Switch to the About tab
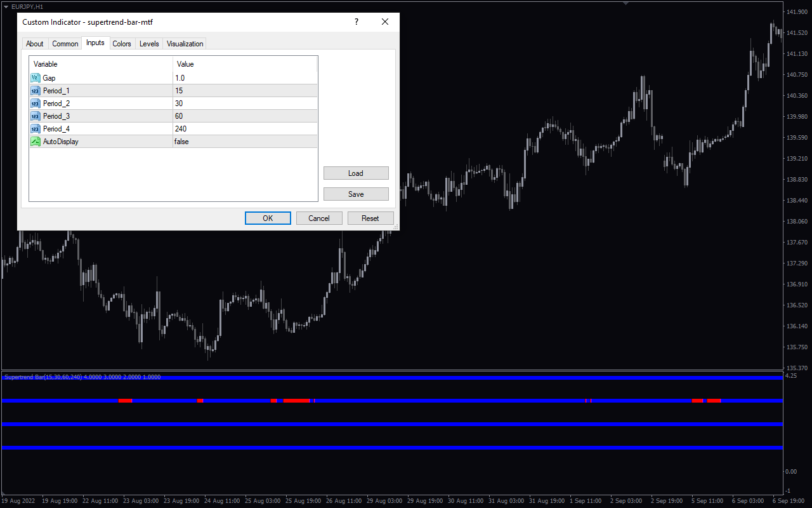Image resolution: width=812 pixels, height=508 pixels. (x=35, y=44)
